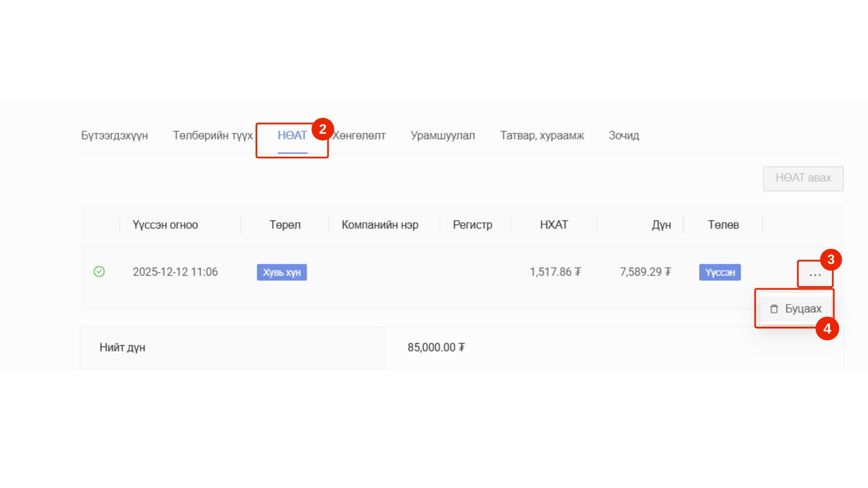
Task: Click the НХАТ column header
Action: coord(553,225)
